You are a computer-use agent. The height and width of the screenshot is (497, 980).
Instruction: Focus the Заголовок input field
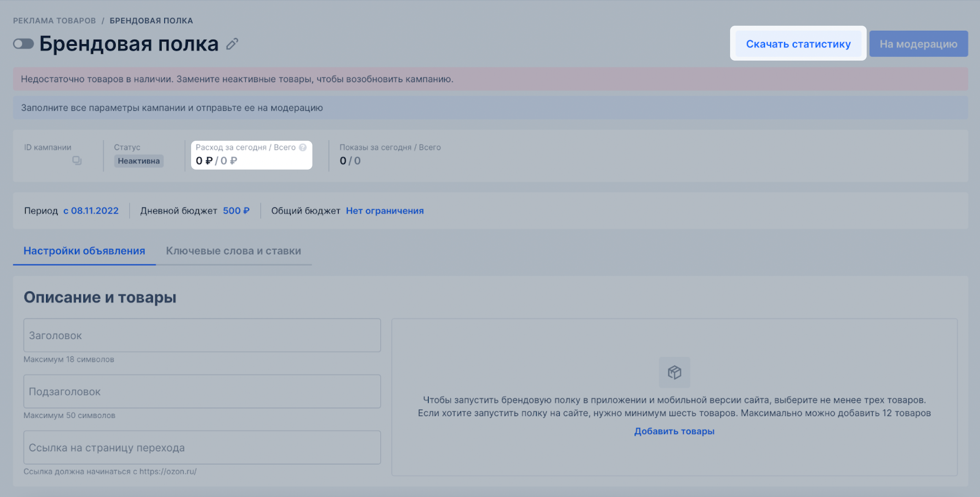pyautogui.click(x=202, y=335)
